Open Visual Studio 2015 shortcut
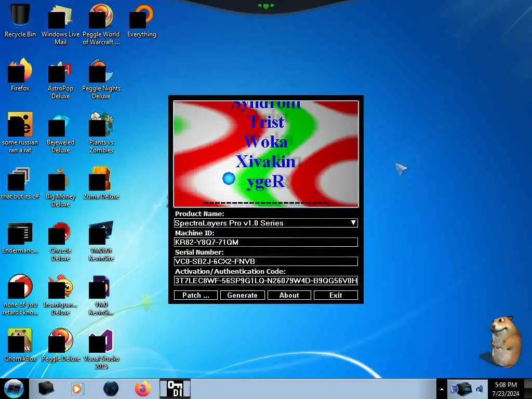532x399 pixels. coord(101,349)
